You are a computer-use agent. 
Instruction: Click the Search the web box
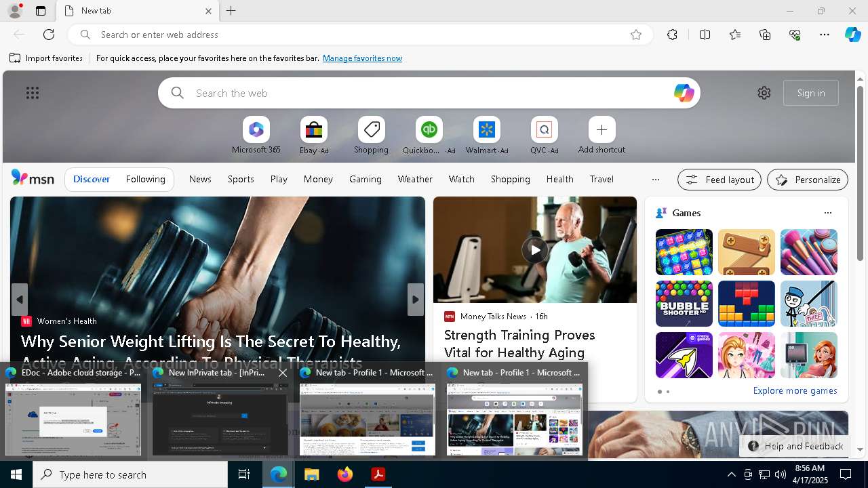click(429, 93)
